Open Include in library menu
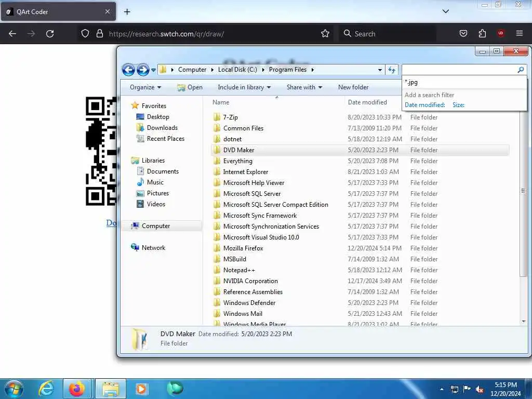Screen dimensions: 532x399 pos(244,87)
